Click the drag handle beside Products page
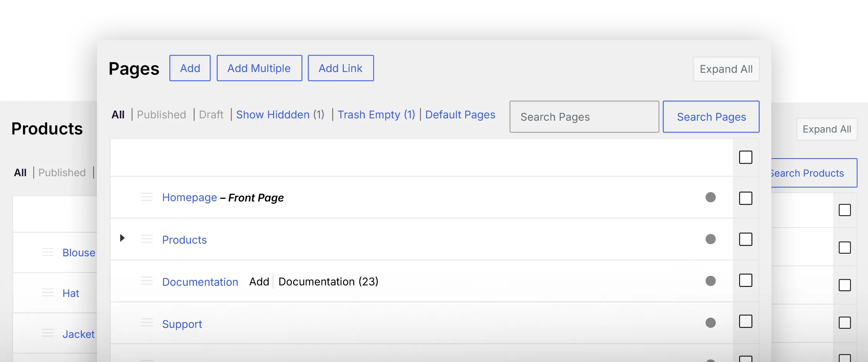Screen dimensions: 868x362 [146, 239]
